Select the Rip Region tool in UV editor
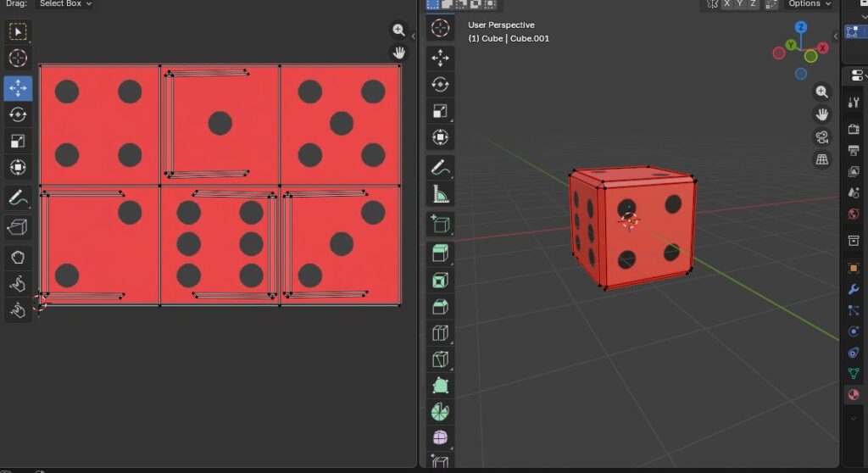Viewport: 868px width, 473px height. coord(18,226)
